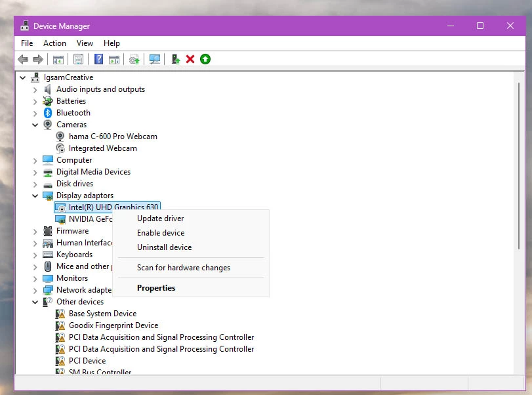Click the Firmware chip icon

click(48, 231)
